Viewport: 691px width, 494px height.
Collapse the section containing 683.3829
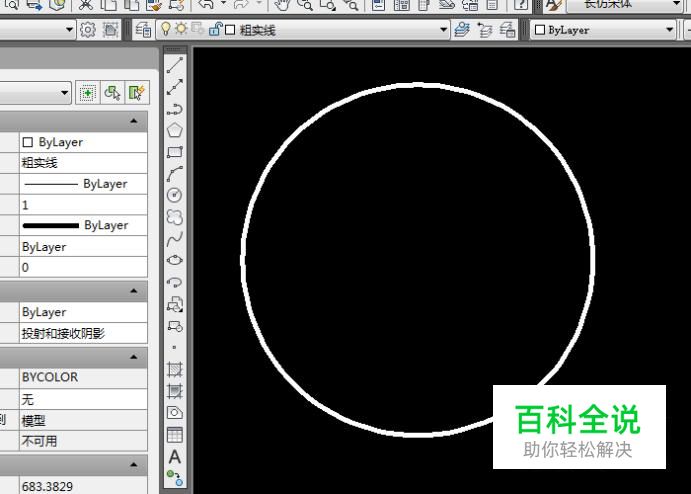(x=134, y=464)
